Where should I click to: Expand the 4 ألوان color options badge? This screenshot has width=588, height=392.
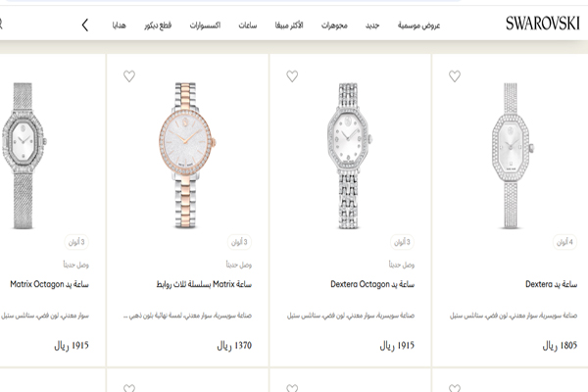[x=564, y=242]
